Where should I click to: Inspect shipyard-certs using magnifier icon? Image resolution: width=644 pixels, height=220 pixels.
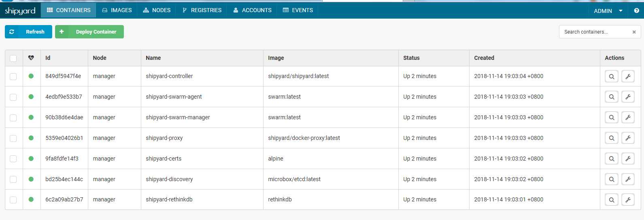point(612,159)
